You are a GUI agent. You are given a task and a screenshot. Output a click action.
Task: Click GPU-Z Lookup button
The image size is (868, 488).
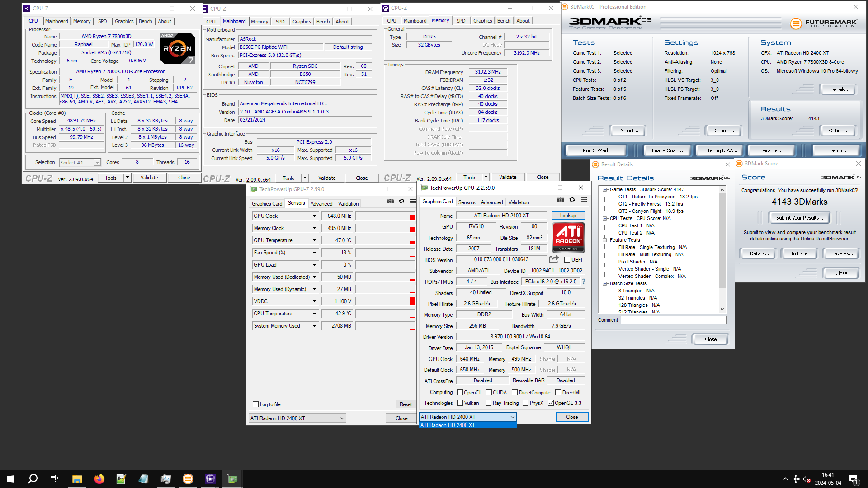(x=568, y=216)
